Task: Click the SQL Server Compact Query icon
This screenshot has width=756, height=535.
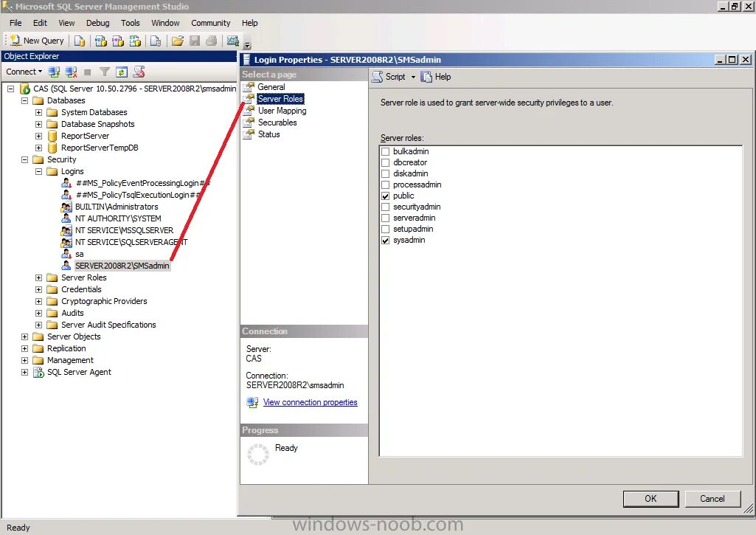Action: pyautogui.click(x=155, y=41)
